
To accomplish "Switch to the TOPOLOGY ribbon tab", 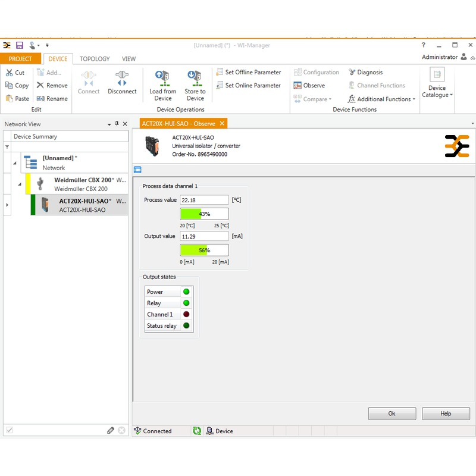I will pos(95,59).
